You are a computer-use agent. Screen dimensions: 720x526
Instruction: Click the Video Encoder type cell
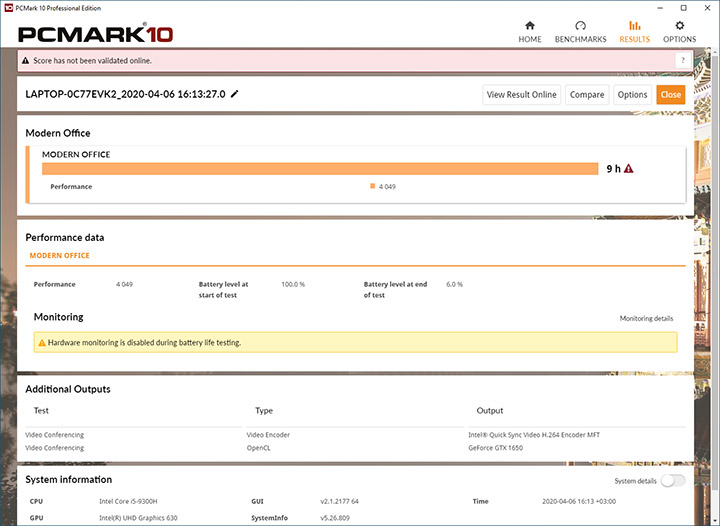pos(268,435)
